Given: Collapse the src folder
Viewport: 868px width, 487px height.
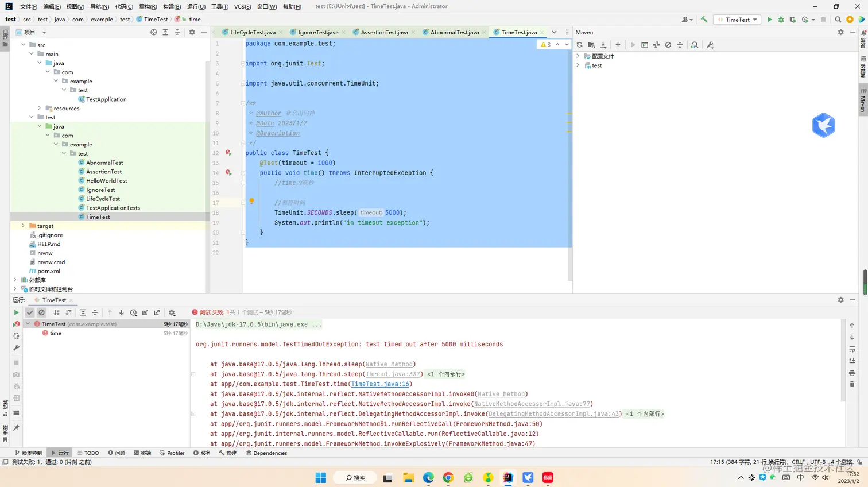Looking at the screenshot, I should click(x=23, y=45).
